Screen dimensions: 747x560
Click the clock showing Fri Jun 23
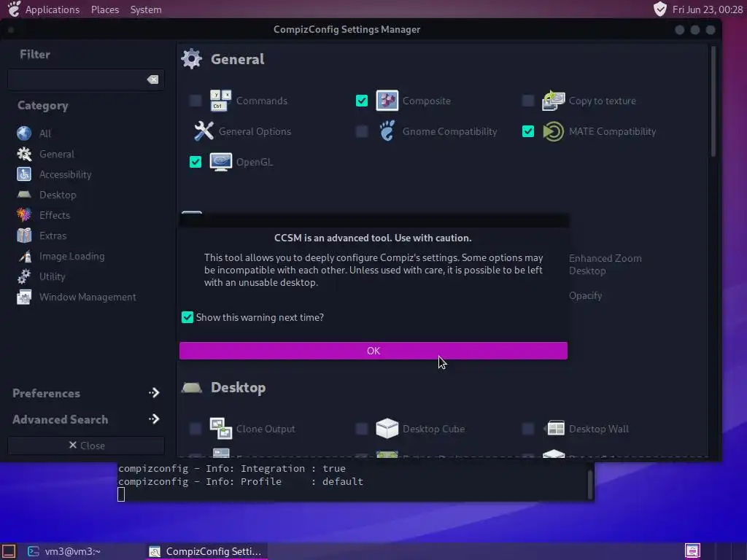pyautogui.click(x=708, y=9)
